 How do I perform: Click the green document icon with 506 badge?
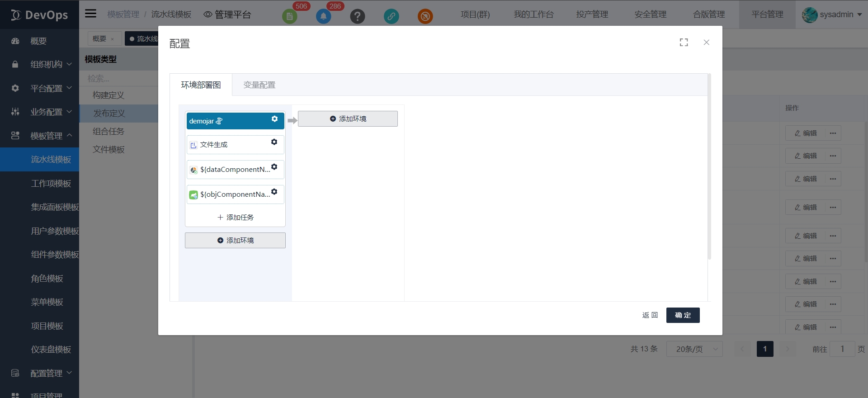[290, 17]
